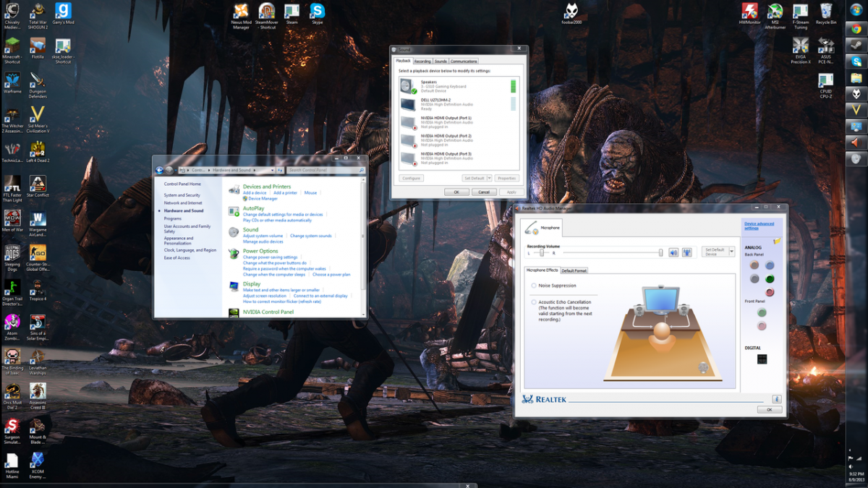Open the Recycle Bin

[825, 14]
